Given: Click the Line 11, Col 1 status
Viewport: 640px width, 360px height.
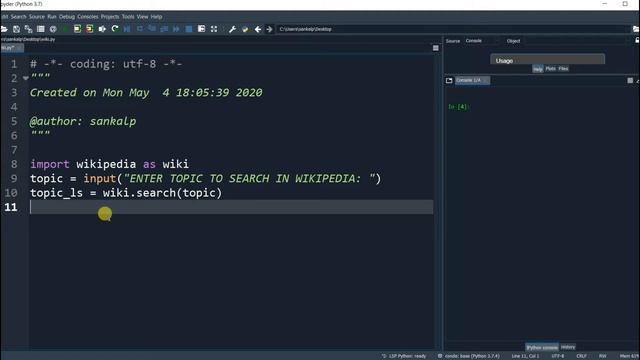Looking at the screenshot, I should point(525,356).
